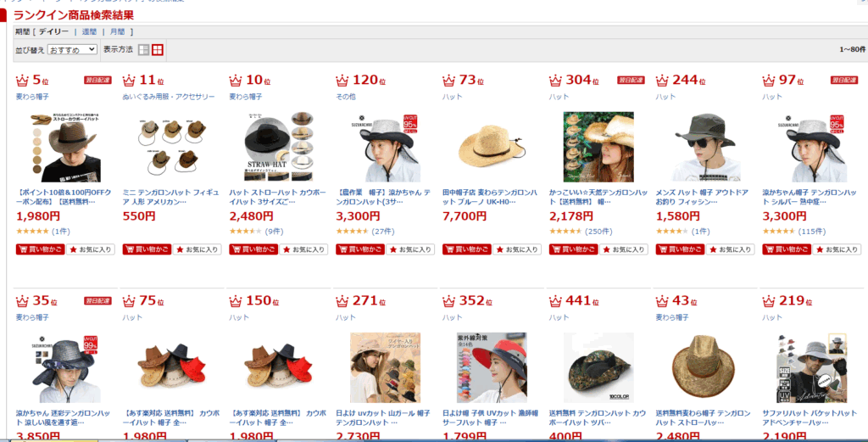Click 翌日配達 badge on rank 304 item
This screenshot has width=868, height=442.
coord(631,81)
